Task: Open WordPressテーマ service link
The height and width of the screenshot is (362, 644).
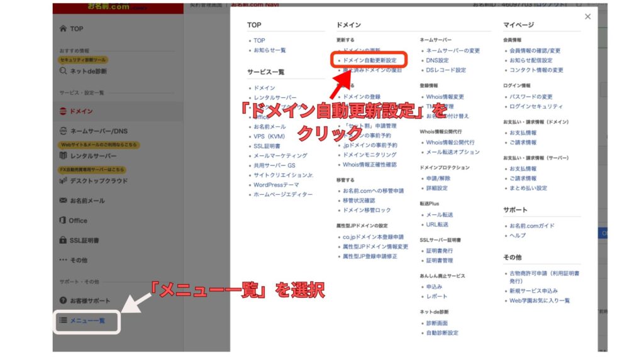Action: (276, 185)
